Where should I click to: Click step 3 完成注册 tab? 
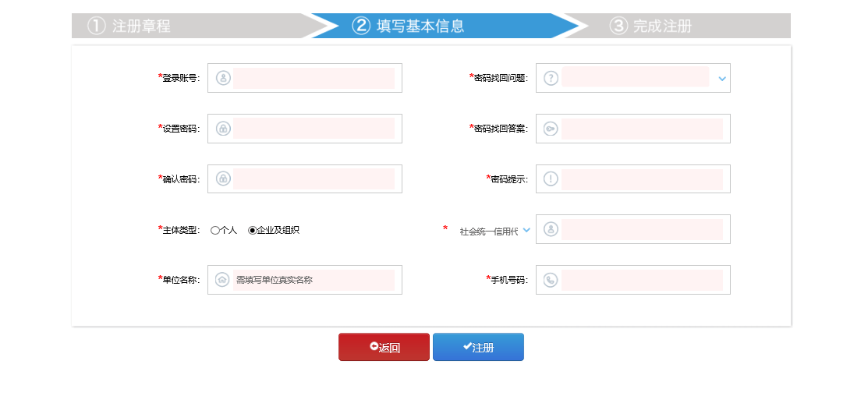coord(661,26)
